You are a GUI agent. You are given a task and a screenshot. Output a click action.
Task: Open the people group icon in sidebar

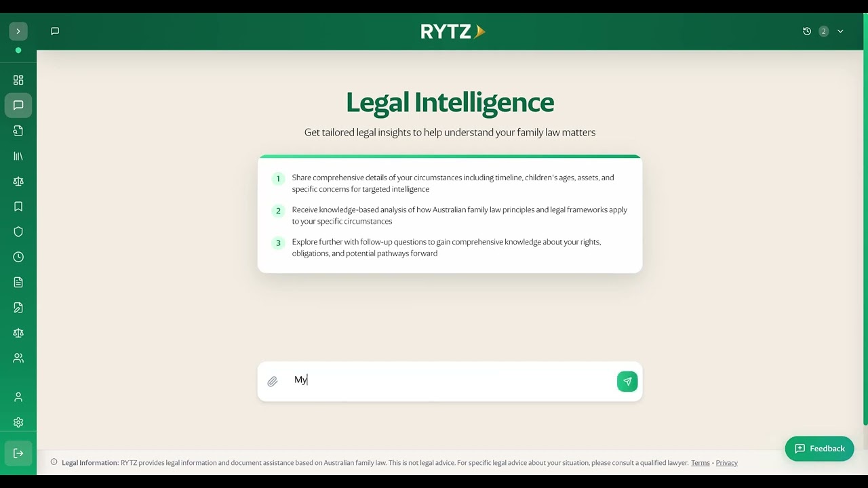18,358
